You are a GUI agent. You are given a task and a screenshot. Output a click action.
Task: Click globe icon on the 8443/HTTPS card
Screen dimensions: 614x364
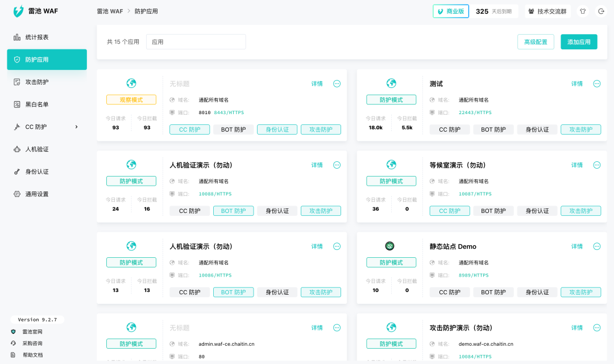(131, 83)
